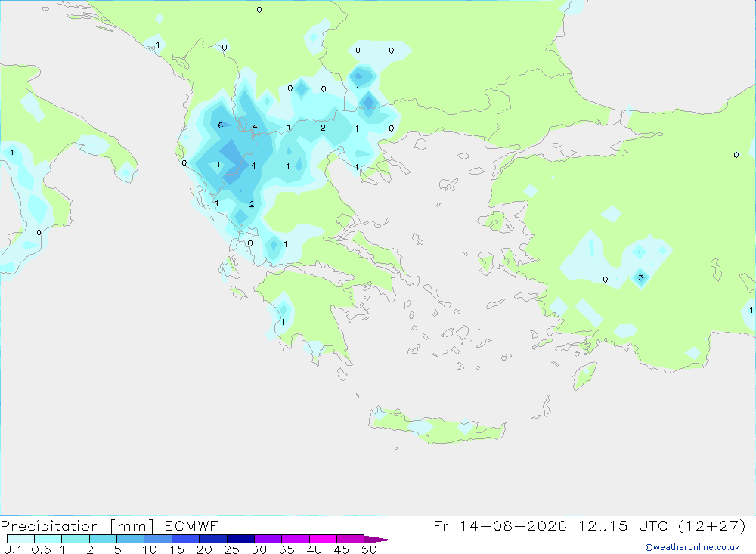The image size is (756, 554).
Task: Click the legend label '50'
Action: click(369, 549)
